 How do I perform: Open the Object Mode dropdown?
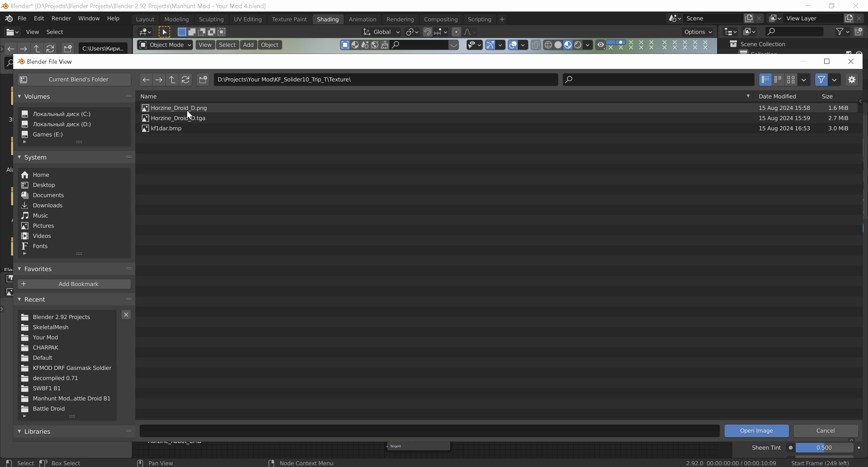point(165,45)
